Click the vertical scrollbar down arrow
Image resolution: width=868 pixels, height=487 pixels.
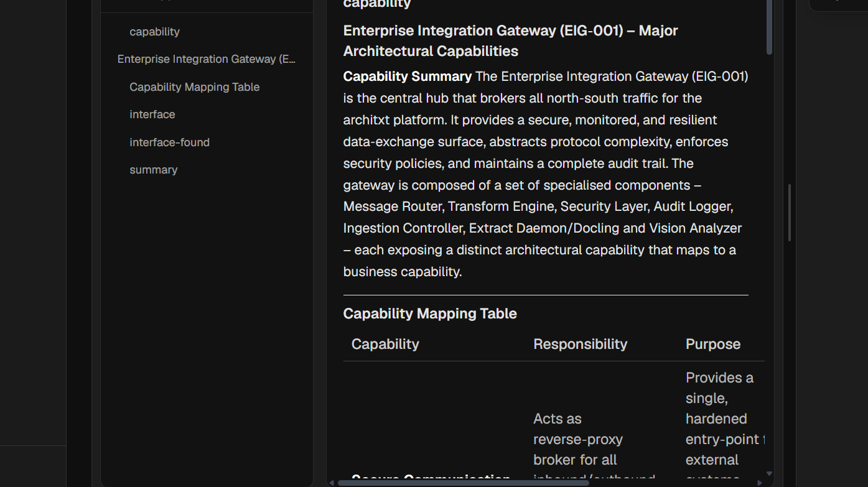[769, 474]
